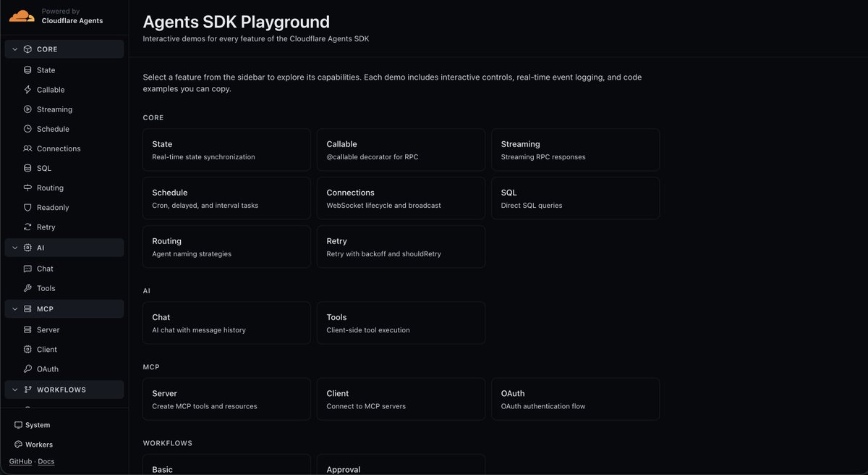Follow the Docs link in sidebar footer

tap(46, 461)
